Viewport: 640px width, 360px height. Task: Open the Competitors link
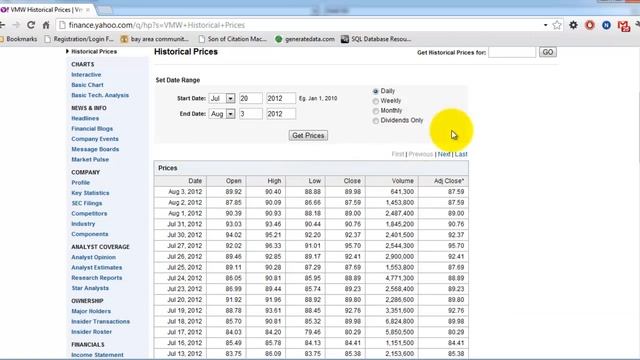point(89,213)
